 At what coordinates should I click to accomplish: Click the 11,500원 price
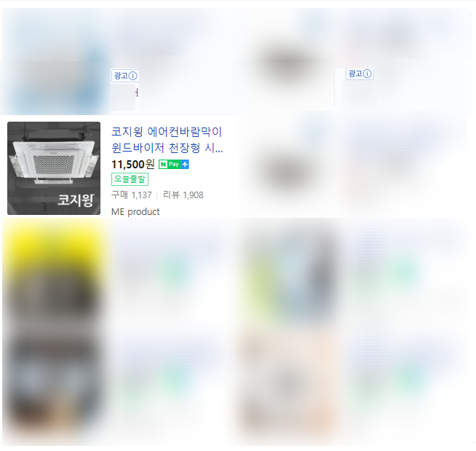(x=133, y=165)
